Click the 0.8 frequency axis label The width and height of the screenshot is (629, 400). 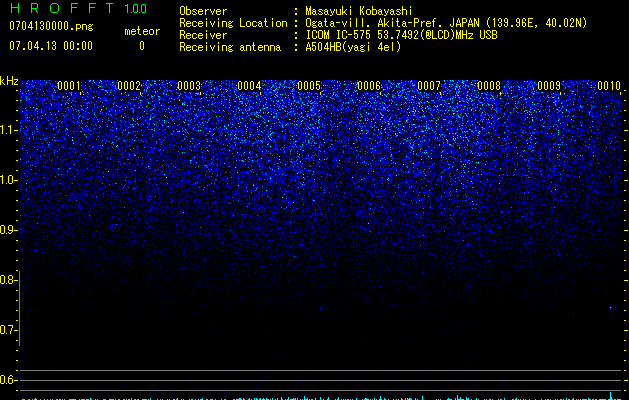click(x=7, y=280)
